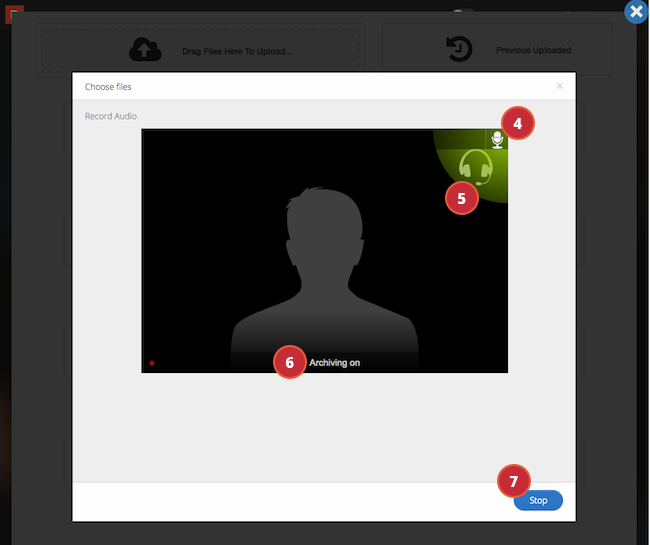Click the red recording indicator dot
This screenshot has width=650, height=545.
152,363
